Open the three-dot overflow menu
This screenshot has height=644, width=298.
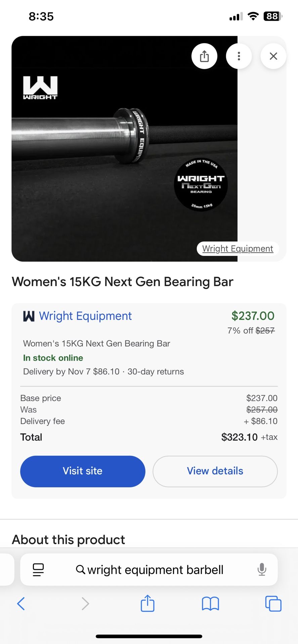pos(239,56)
